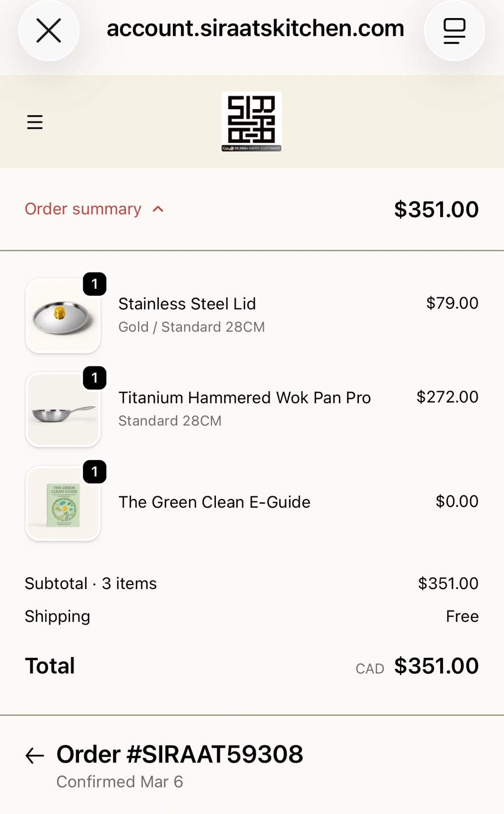The width and height of the screenshot is (504, 814).
Task: Click the chevron beside Order summary
Action: [158, 209]
